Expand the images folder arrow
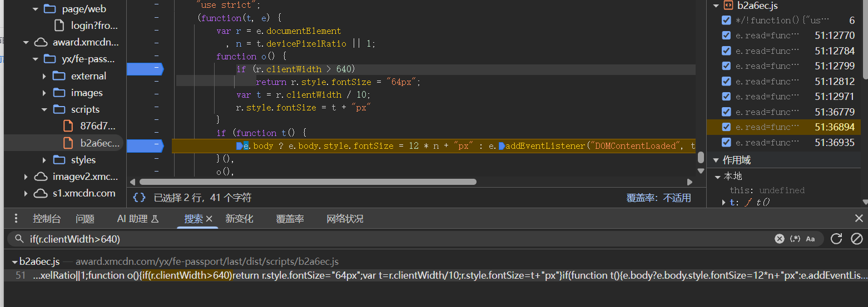Image resolution: width=868 pixels, height=307 pixels. [45, 93]
